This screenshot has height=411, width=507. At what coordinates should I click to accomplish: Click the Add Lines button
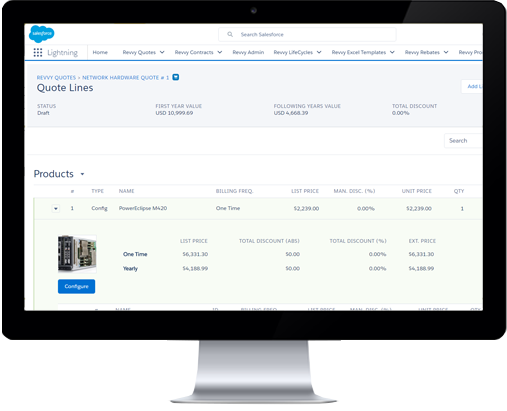(x=472, y=87)
